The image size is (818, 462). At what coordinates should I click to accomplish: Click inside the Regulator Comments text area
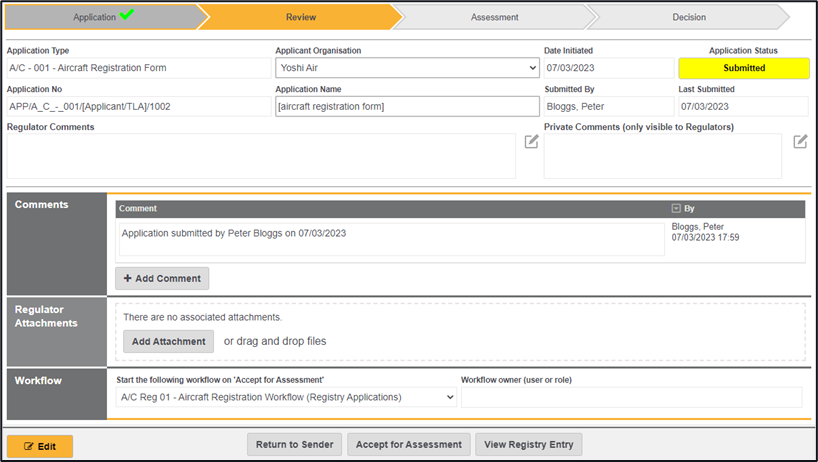tap(261, 156)
